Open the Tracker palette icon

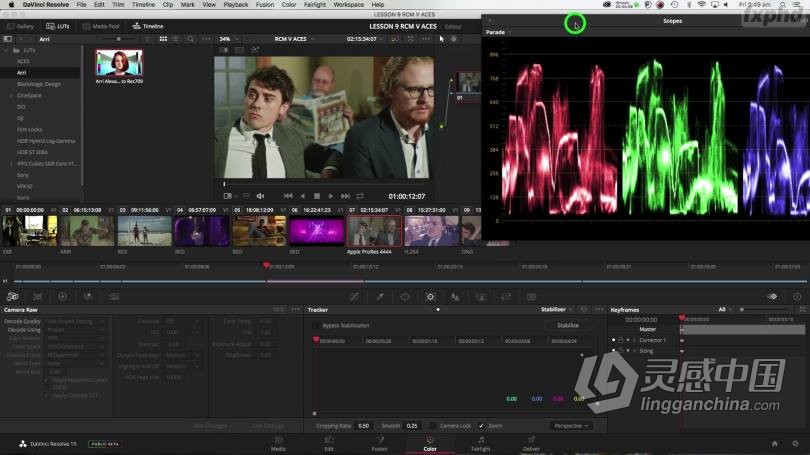coord(430,297)
